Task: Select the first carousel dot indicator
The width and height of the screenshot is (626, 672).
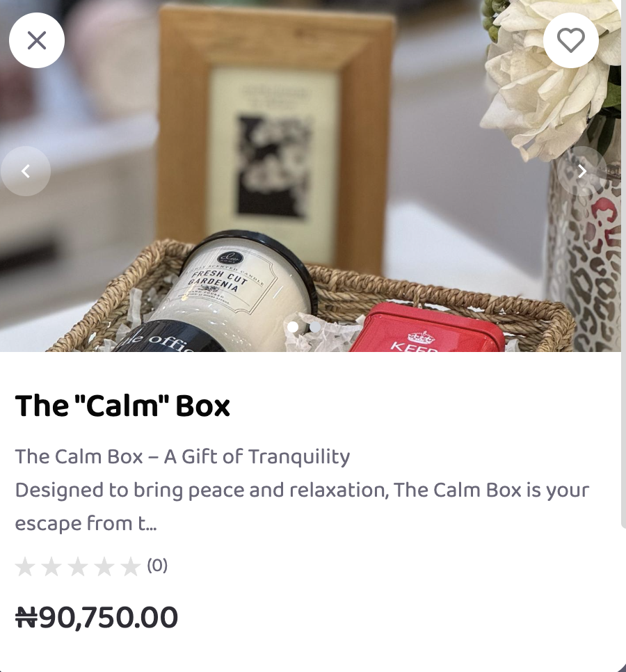Action: click(x=293, y=327)
